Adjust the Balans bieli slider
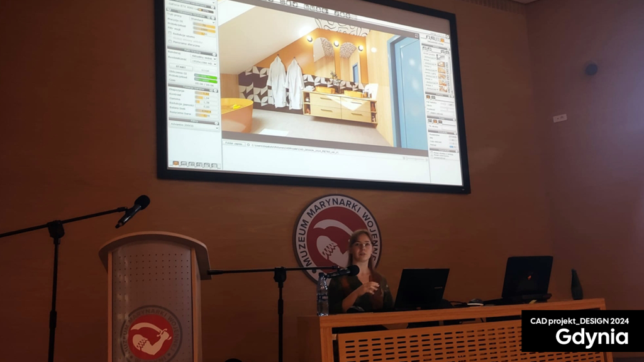The height and width of the screenshot is (362, 644). (206, 111)
